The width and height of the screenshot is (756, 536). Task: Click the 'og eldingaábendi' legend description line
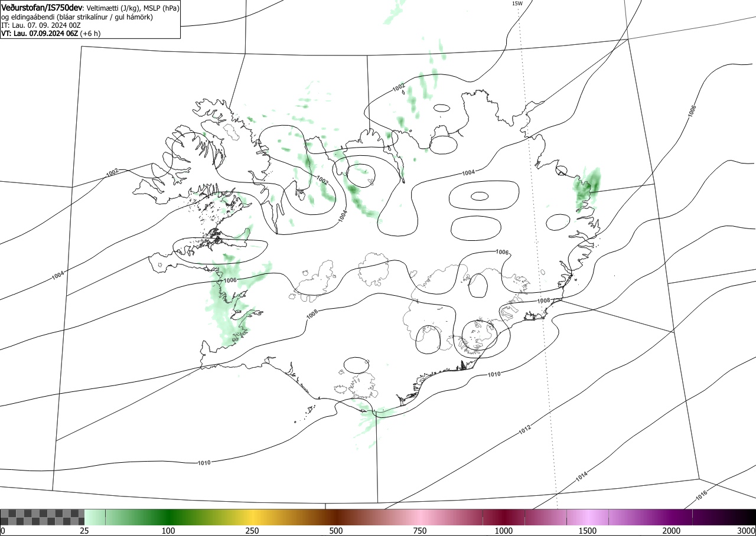coord(77,17)
